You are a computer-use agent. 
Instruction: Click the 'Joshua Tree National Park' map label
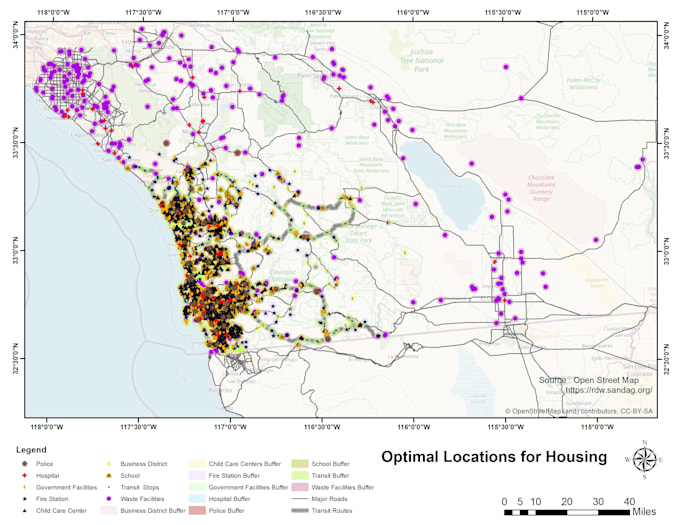[422, 60]
